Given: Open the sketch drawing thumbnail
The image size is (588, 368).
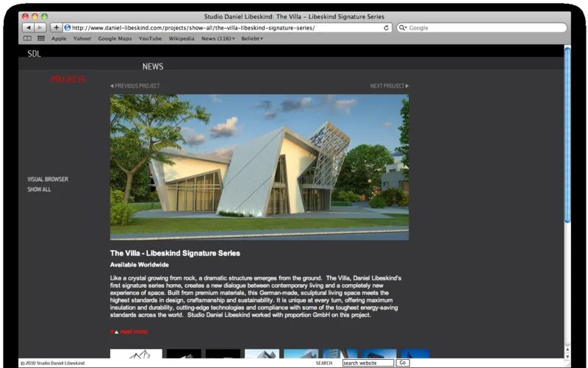Looking at the screenshot, I should coord(136,354).
